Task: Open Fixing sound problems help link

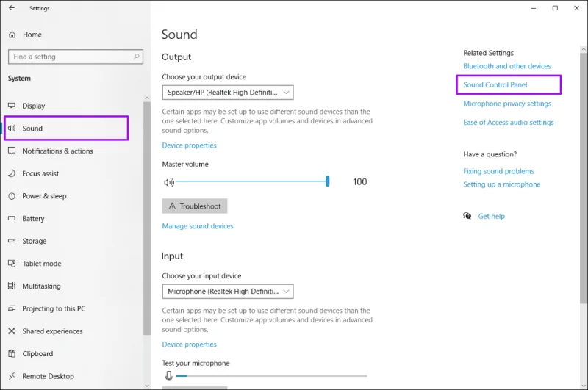Action: [498, 171]
